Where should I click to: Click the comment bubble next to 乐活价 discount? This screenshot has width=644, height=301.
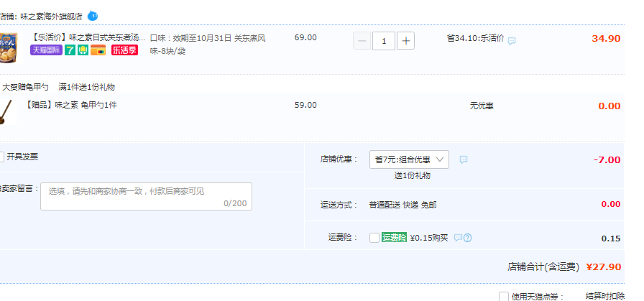(512, 41)
